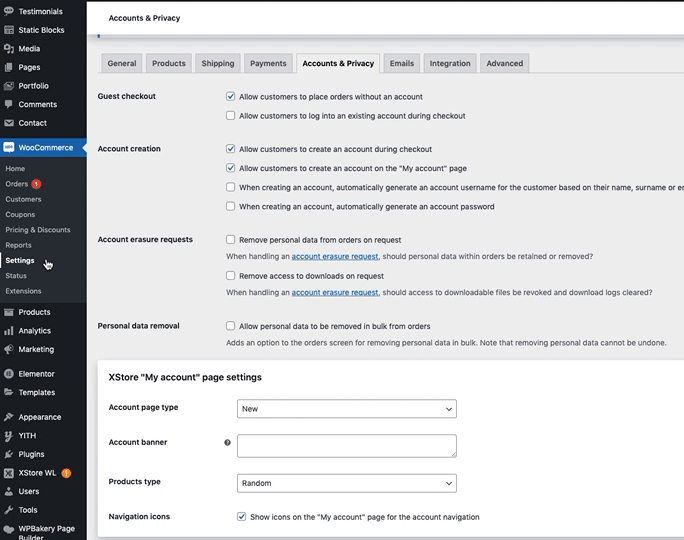Check Remove personal data from orders

click(230, 239)
